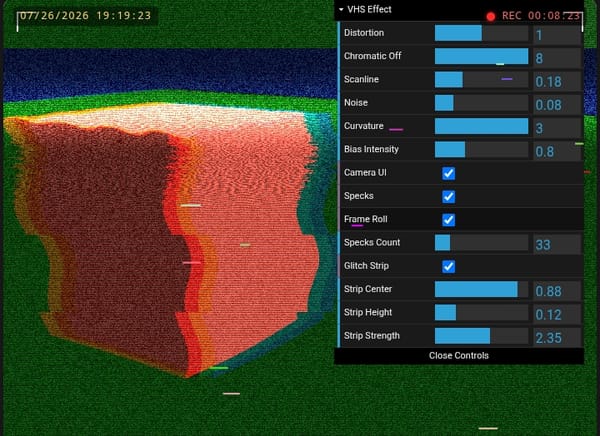Image resolution: width=600 pixels, height=436 pixels.
Task: Click the Specks label
Action: click(x=359, y=196)
